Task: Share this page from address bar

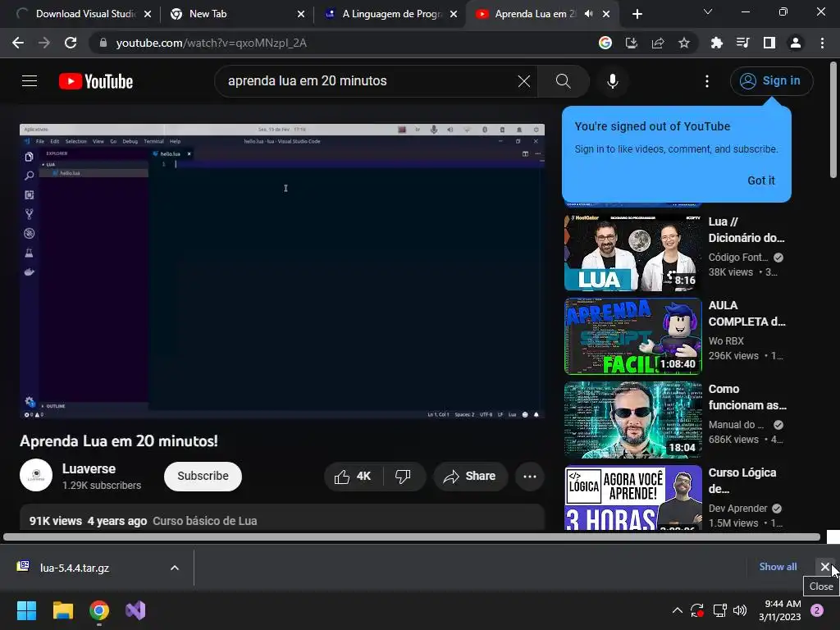Action: pos(657,43)
